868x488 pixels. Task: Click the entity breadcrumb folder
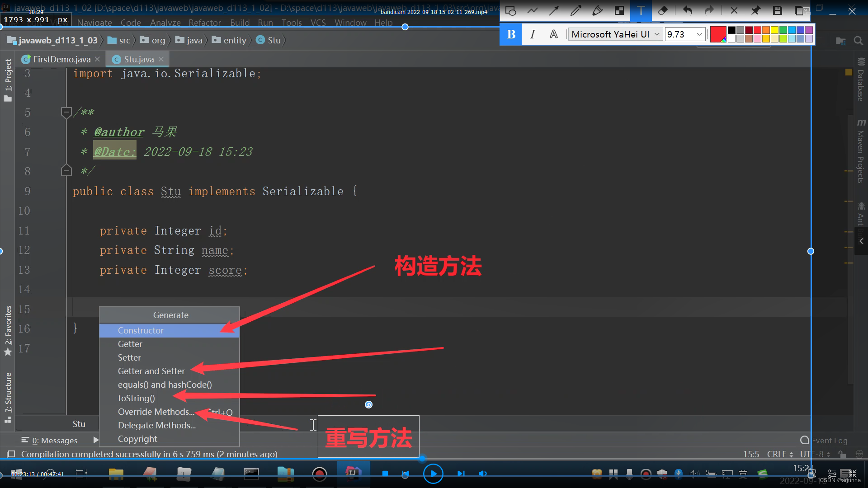coord(229,40)
